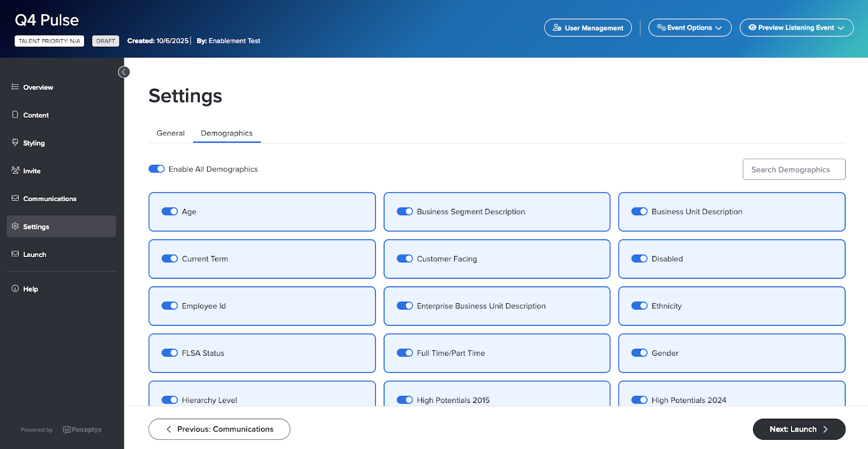This screenshot has width=868, height=449.
Task: Click the Perceptyx logo in the footer
Action: pos(82,429)
